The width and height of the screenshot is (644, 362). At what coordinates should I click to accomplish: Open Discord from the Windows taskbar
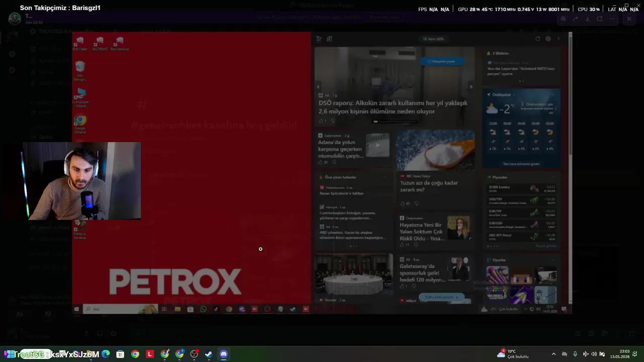(223, 354)
